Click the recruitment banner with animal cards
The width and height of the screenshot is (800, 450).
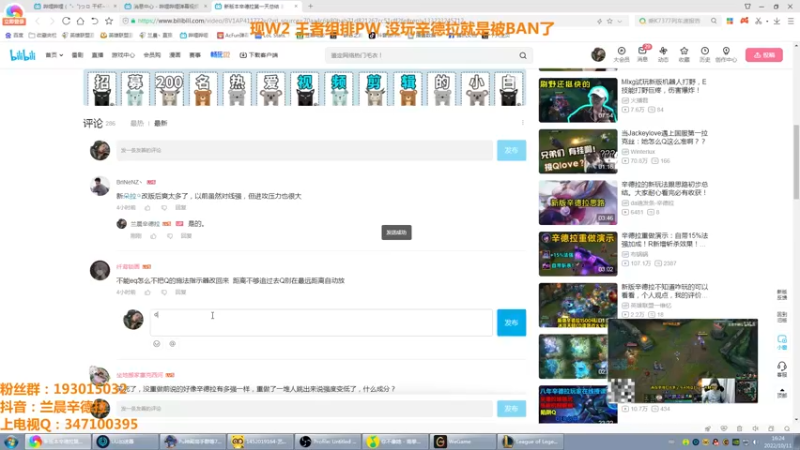point(305,88)
